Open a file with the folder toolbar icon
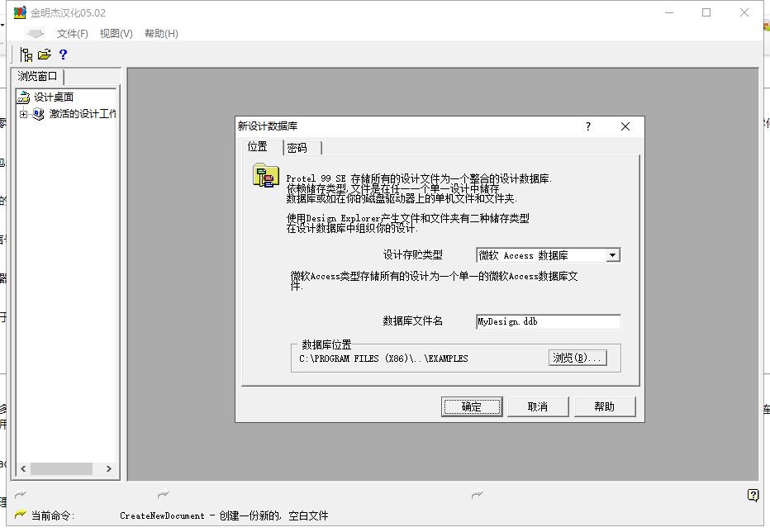 45,55
